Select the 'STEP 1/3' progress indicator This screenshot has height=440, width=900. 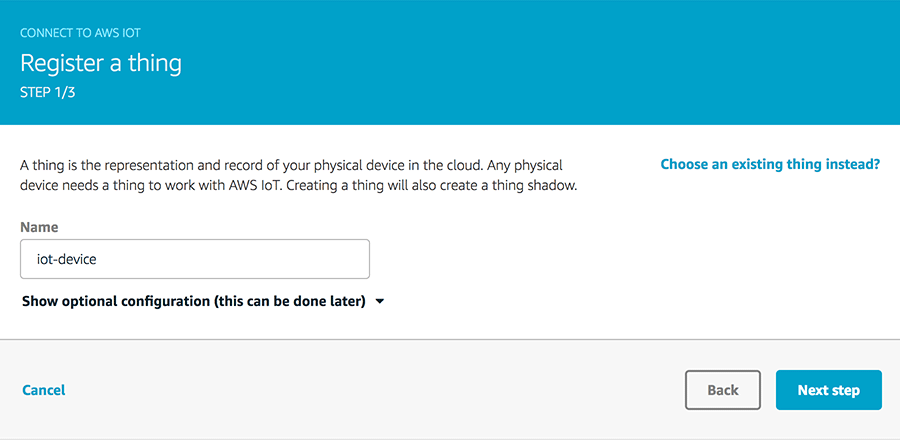pyautogui.click(x=47, y=91)
